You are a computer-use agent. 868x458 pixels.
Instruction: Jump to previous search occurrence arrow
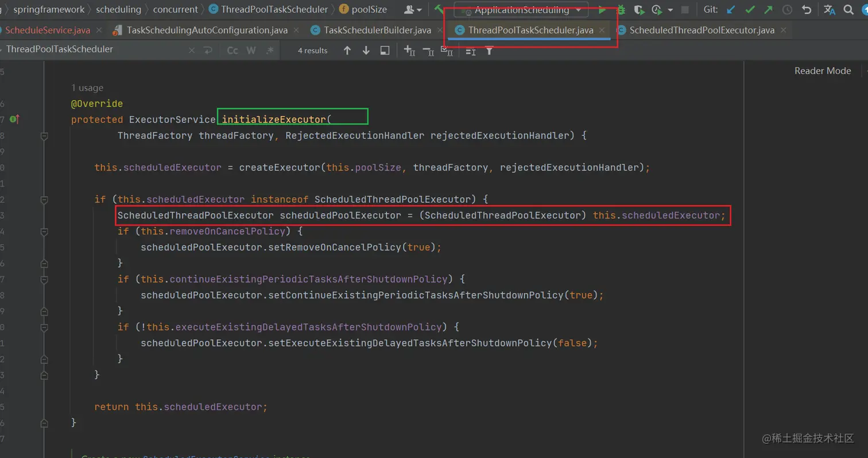coord(347,51)
